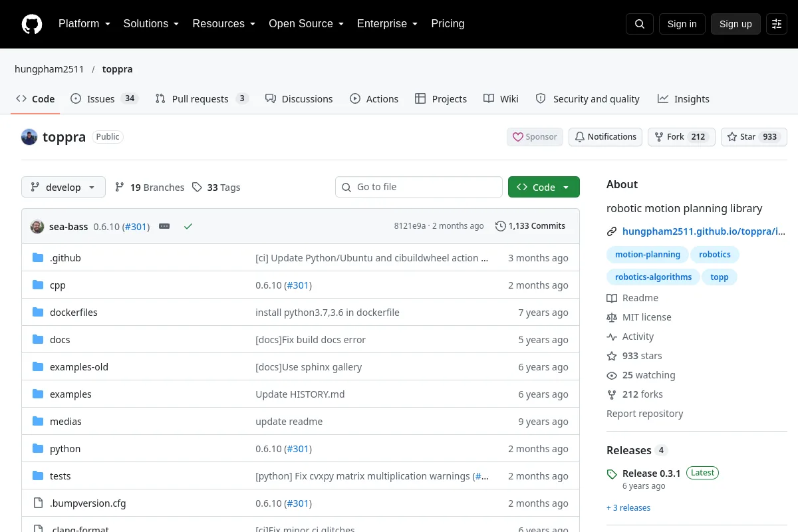Image resolution: width=798 pixels, height=532 pixels.
Task: Open the docs folder
Action: point(60,340)
